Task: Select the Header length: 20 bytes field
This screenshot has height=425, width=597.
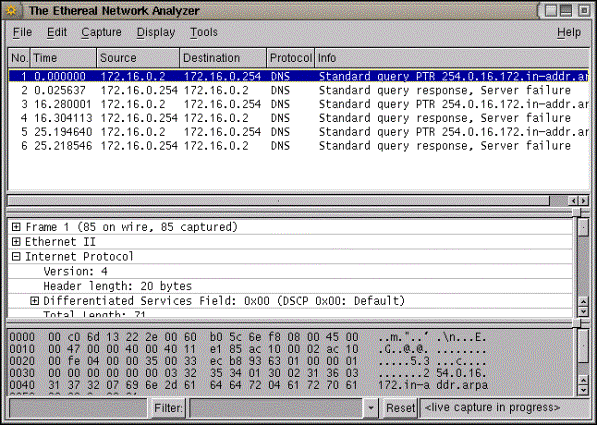Action: (118, 286)
